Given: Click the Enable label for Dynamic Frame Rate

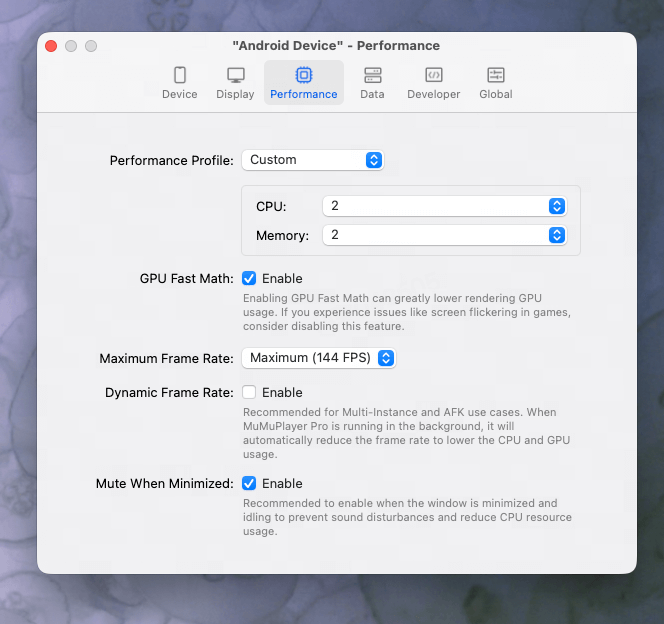Looking at the screenshot, I should pos(282,393).
